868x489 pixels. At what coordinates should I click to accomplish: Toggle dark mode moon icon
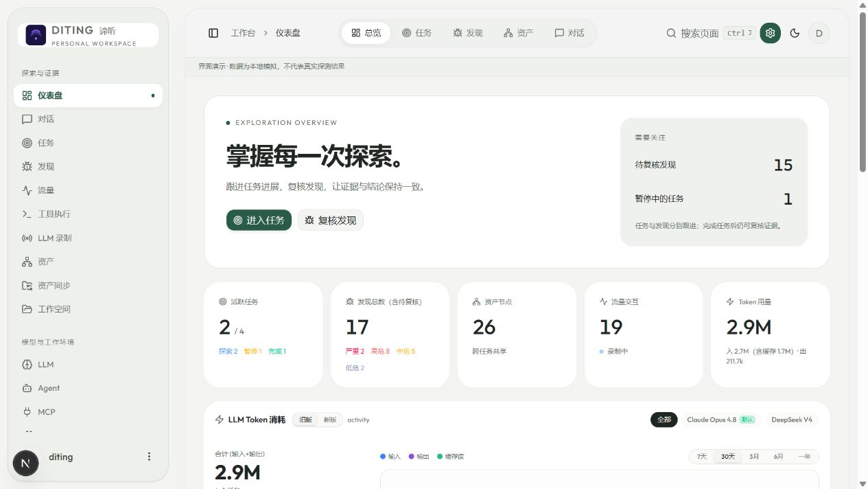click(x=795, y=33)
